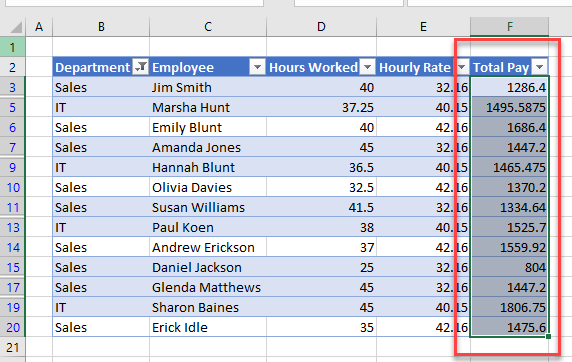This screenshot has width=572, height=362.
Task: Click cell with Sharon Baines
Action: pos(208,307)
